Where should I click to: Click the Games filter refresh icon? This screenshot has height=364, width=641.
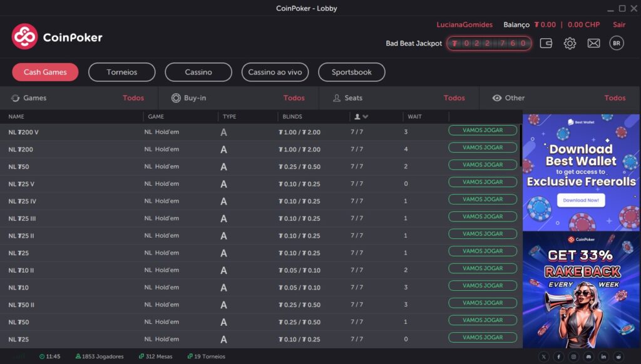pos(15,98)
